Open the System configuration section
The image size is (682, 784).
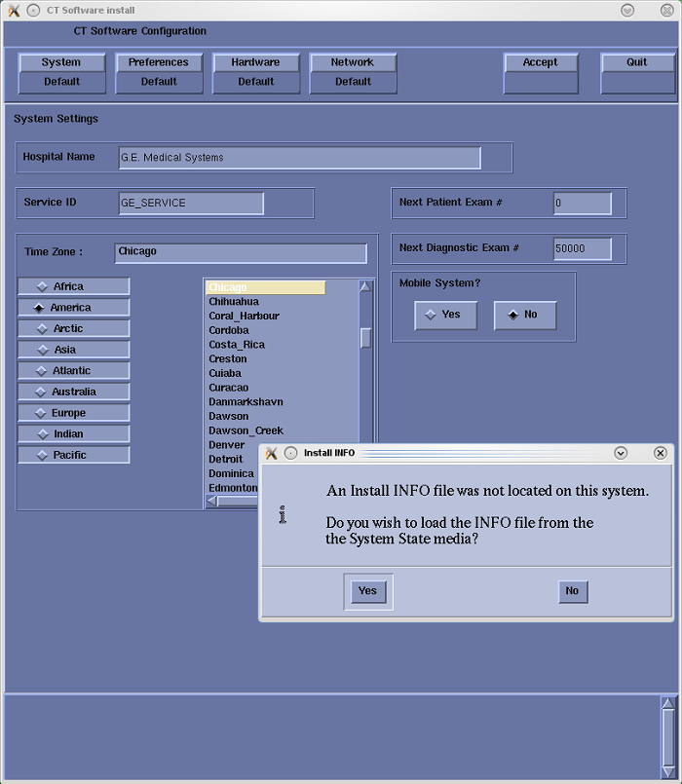point(61,62)
